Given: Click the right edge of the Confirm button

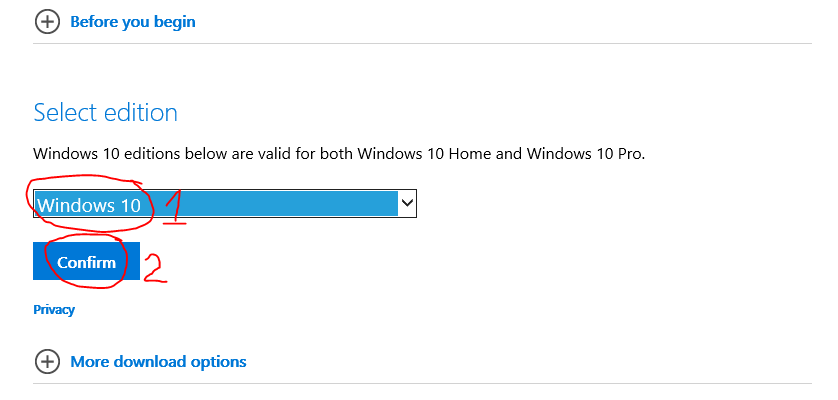Looking at the screenshot, I should (x=138, y=261).
